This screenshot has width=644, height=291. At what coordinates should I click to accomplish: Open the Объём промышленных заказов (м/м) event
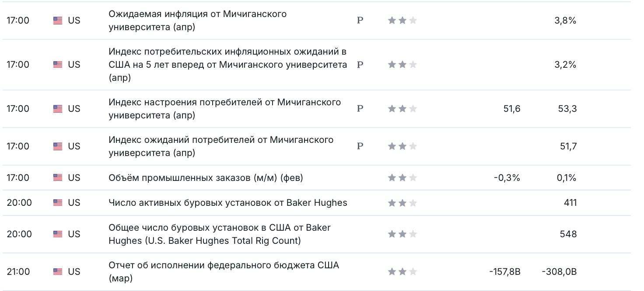206,178
